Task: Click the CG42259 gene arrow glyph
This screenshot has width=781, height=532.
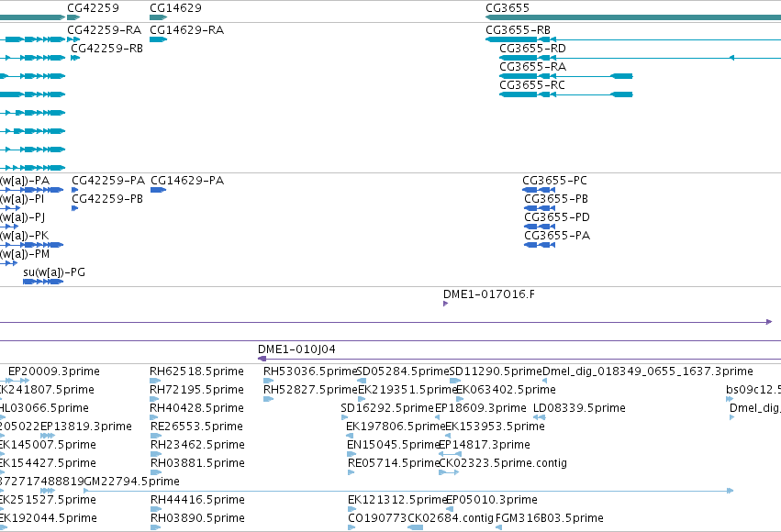Action: pyautogui.click(x=73, y=17)
